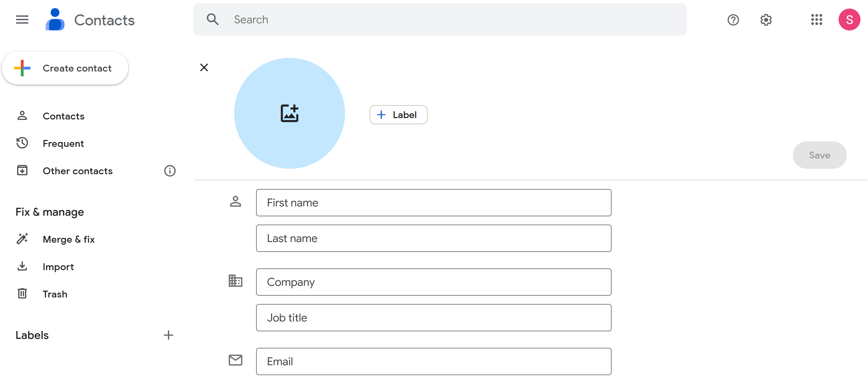868x382 pixels.
Task: Click the Import download icon
Action: pyautogui.click(x=22, y=266)
